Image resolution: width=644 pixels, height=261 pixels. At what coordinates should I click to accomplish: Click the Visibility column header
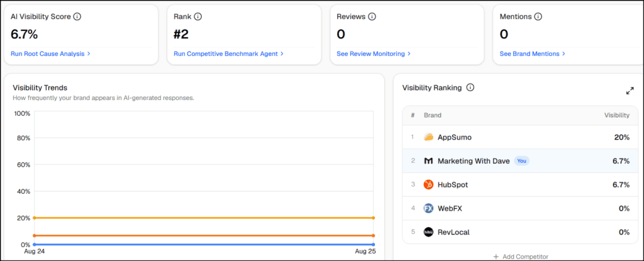click(617, 115)
